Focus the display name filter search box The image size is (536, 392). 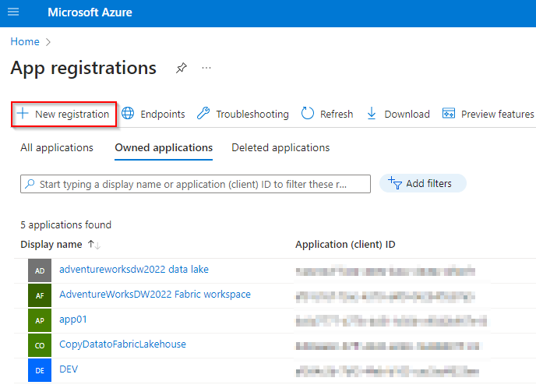click(196, 184)
